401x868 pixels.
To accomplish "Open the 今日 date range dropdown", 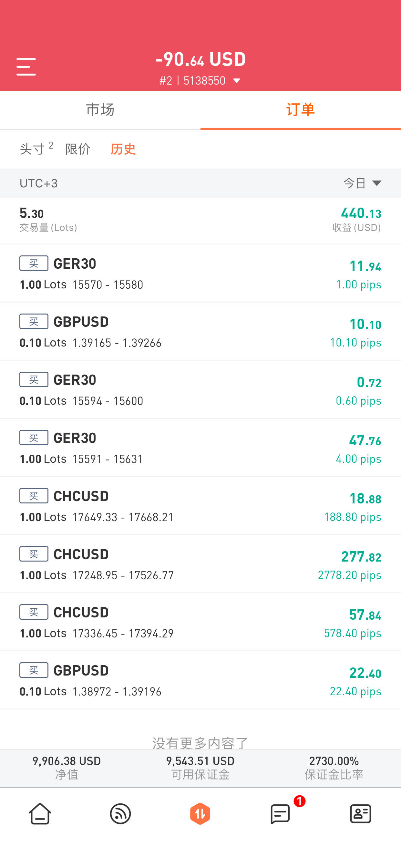I will point(362,183).
